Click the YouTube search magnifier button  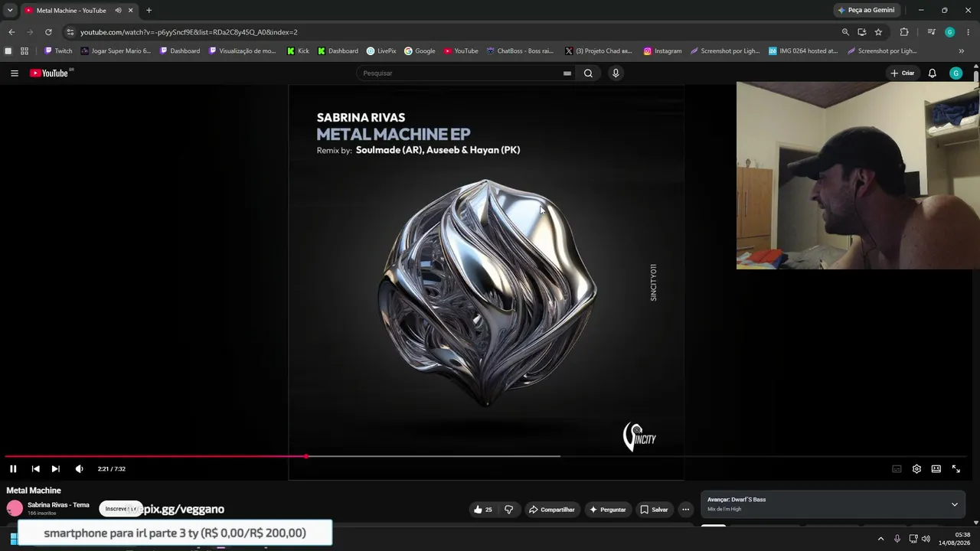click(588, 73)
